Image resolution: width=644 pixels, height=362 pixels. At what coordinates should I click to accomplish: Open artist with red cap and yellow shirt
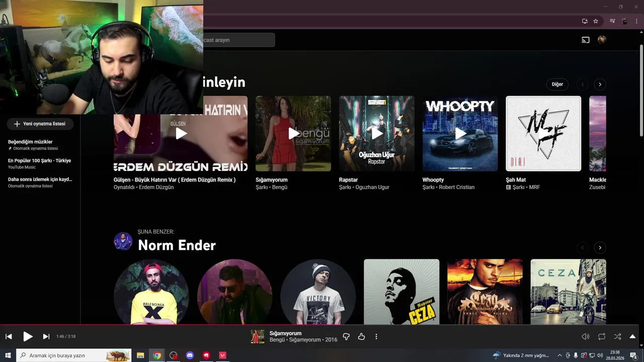[151, 292]
